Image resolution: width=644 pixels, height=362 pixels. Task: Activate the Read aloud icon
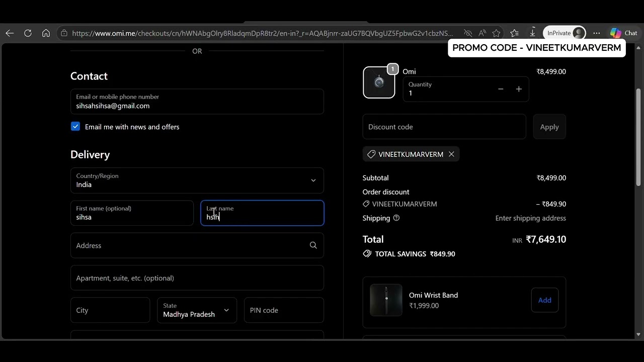[482, 33]
